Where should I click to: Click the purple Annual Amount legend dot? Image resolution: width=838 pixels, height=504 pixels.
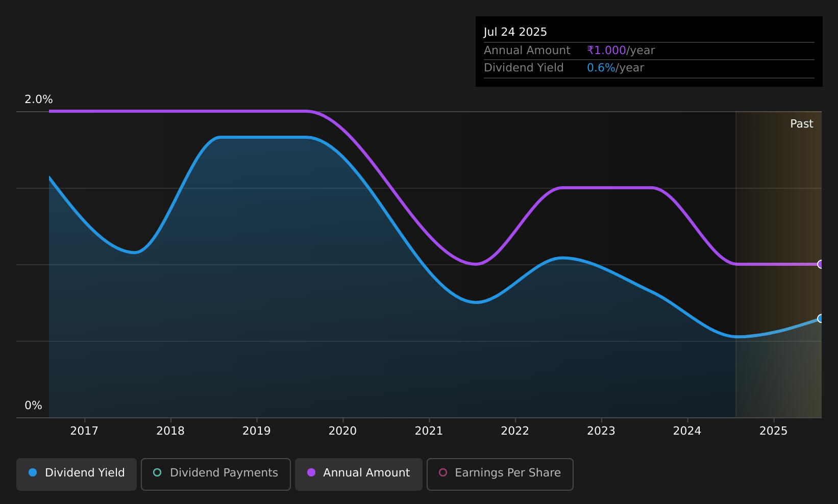pyautogui.click(x=311, y=472)
